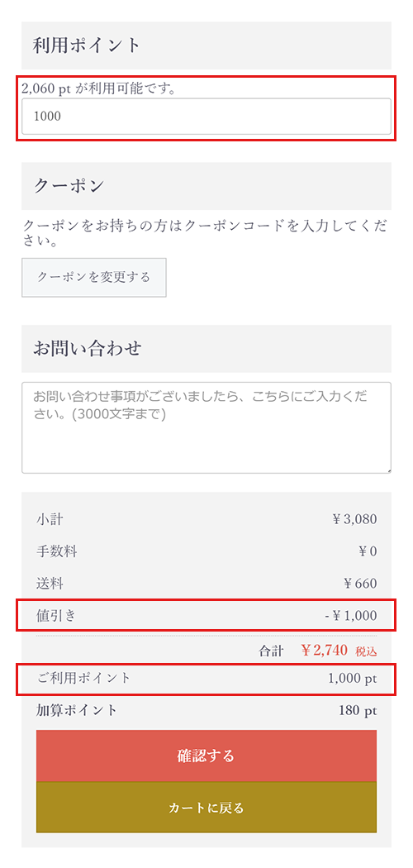The height and width of the screenshot is (868, 413).
Task: Click the 手数料 fee row
Action: coord(206,551)
